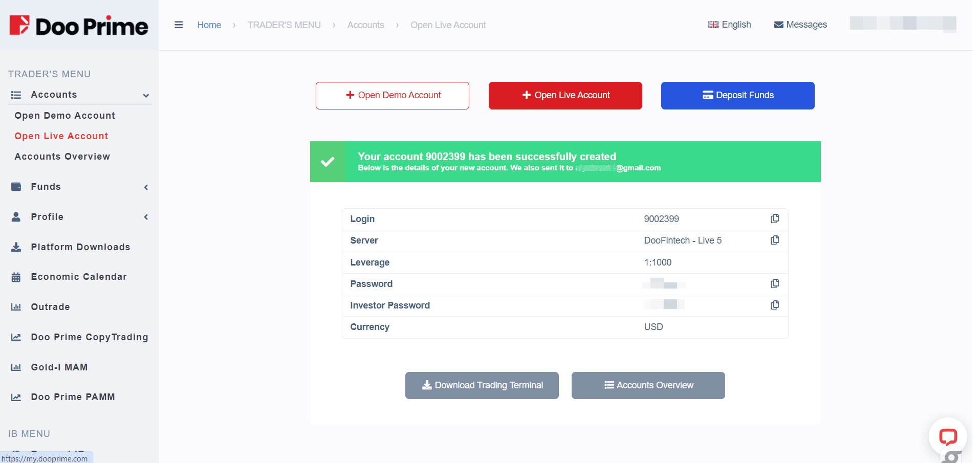This screenshot has height=463, width=980.
Task: Click the Server value DooFintech - Live 5
Action: click(683, 240)
